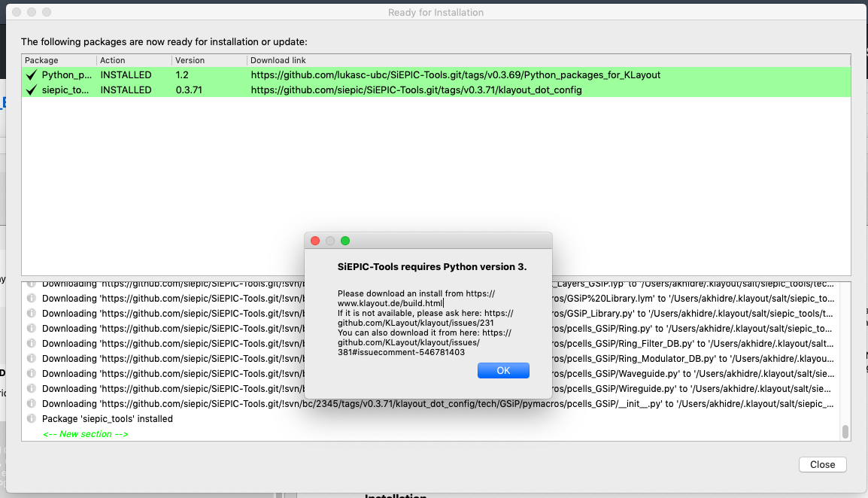This screenshot has height=498, width=868.
Task: Click info icon beside Wireguide.py log line
Action: [32, 388]
